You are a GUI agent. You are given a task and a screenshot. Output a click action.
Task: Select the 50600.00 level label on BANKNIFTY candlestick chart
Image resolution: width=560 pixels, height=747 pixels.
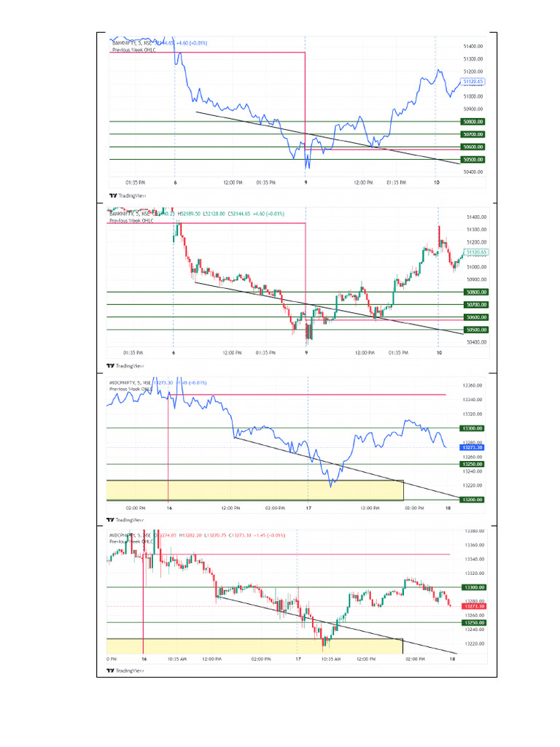(x=476, y=317)
